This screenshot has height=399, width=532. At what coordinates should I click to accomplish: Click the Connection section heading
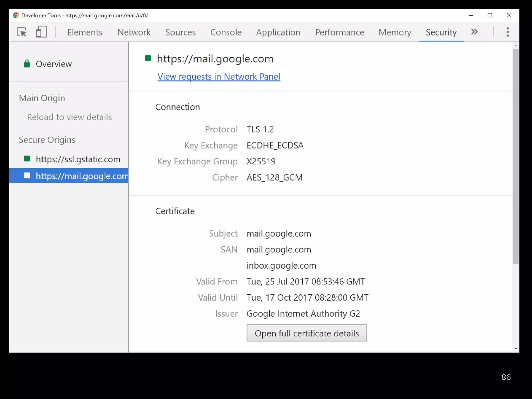[177, 107]
